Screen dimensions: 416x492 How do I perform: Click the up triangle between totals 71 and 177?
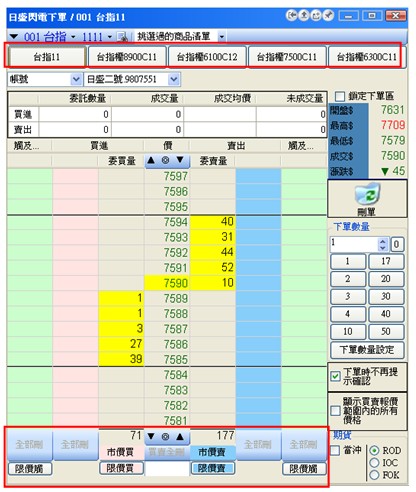click(x=180, y=436)
